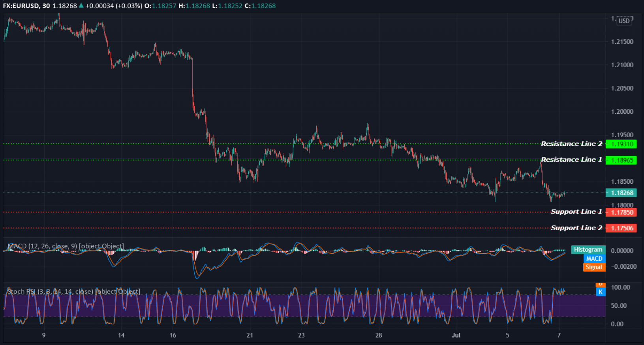
Task: Click the Jul marker on time axis
Action: point(456,335)
